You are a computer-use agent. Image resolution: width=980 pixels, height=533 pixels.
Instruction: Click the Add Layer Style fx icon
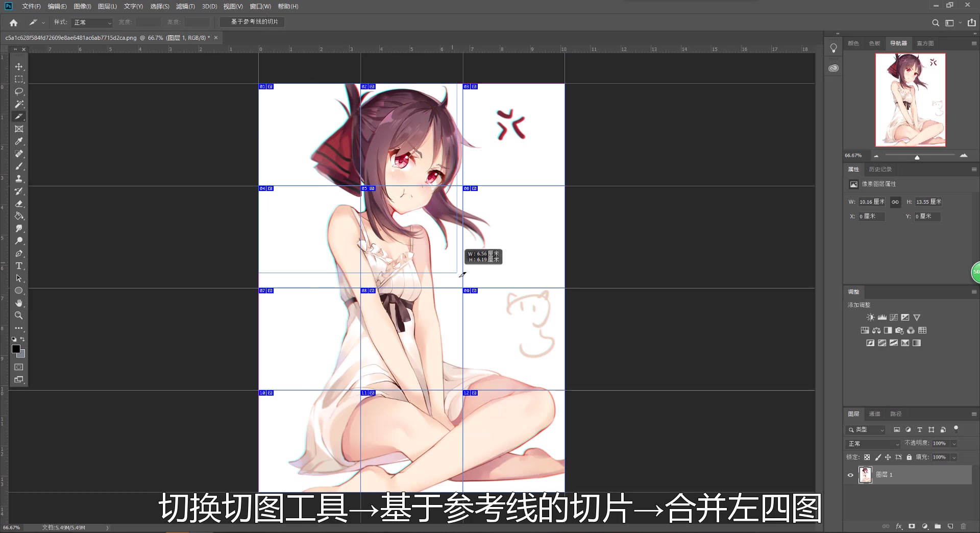[x=899, y=526]
